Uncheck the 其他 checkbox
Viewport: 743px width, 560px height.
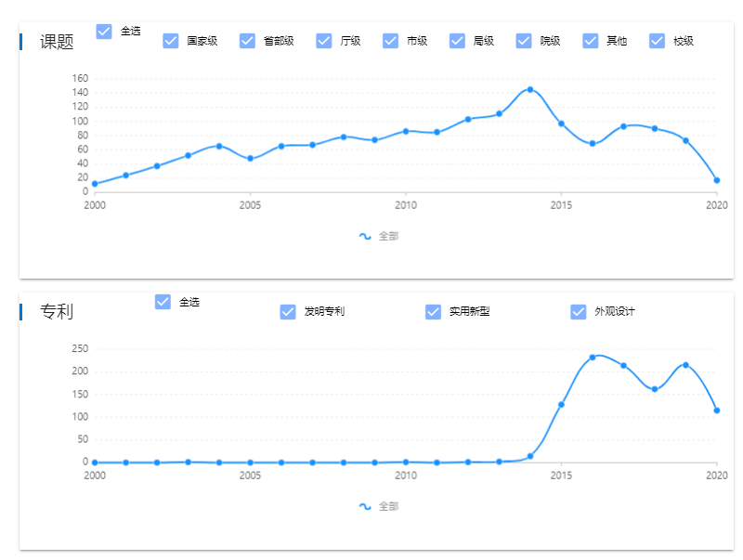[x=591, y=41]
